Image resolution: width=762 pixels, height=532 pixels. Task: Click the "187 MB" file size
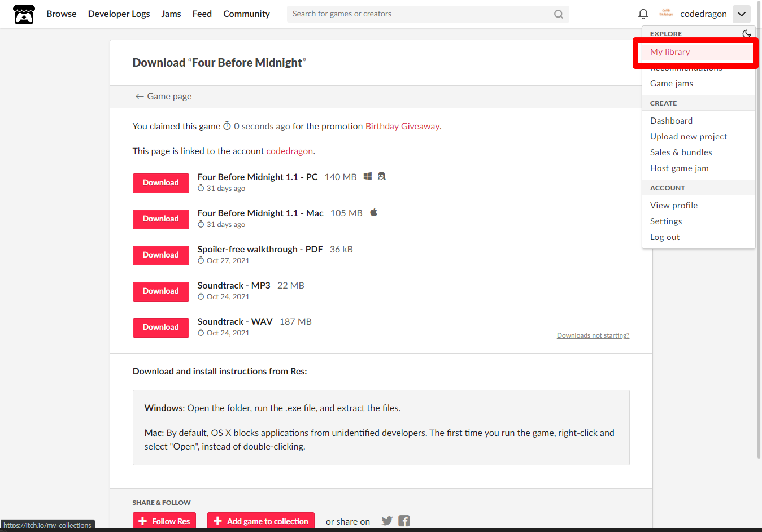click(295, 322)
